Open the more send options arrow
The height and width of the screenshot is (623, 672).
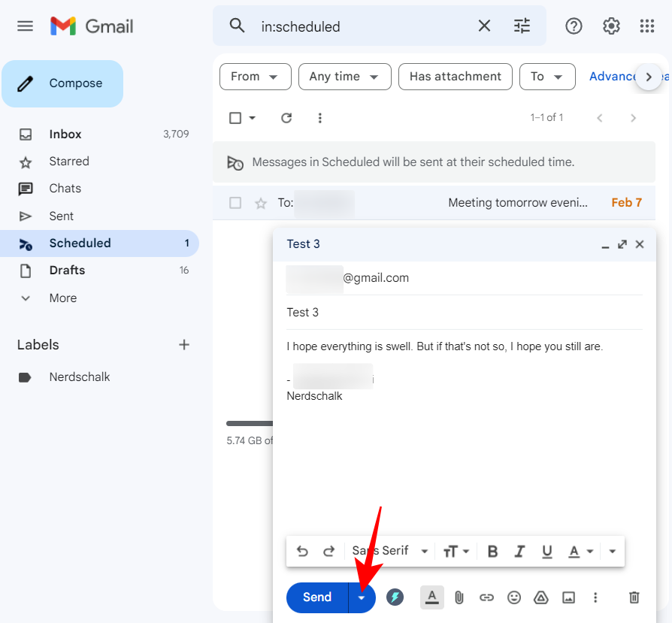click(362, 597)
